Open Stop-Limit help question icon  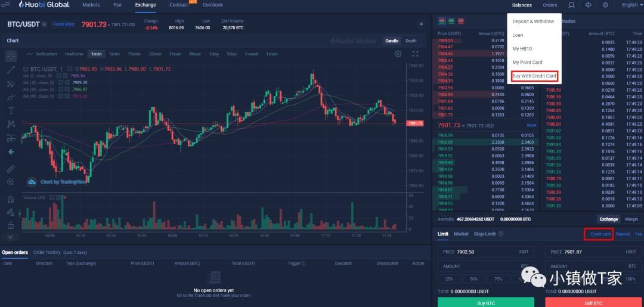(x=501, y=234)
